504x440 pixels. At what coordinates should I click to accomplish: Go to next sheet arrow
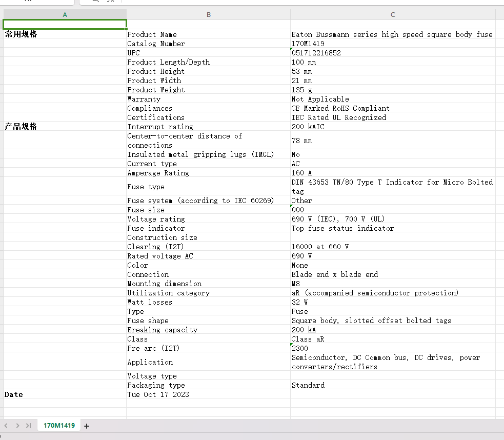17,426
